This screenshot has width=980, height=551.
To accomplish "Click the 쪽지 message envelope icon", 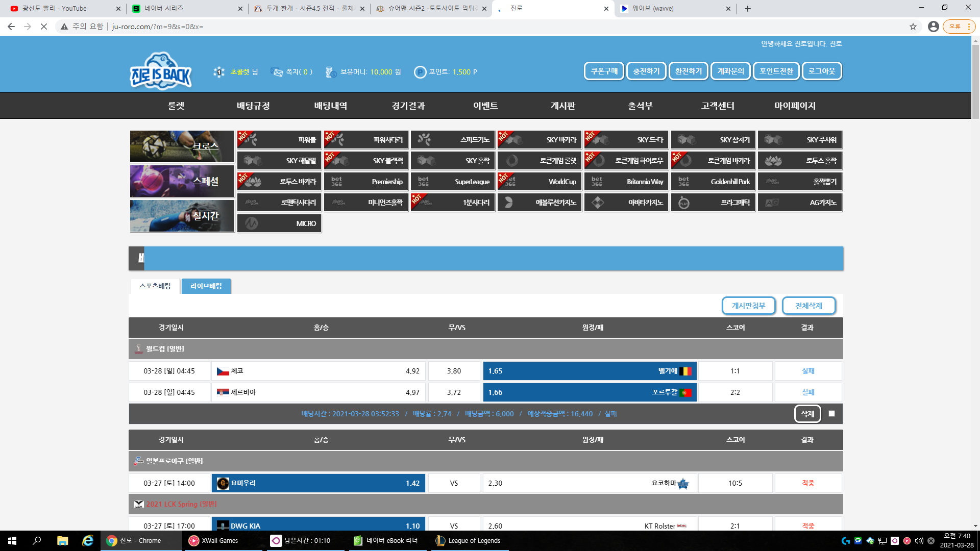I will coord(277,72).
